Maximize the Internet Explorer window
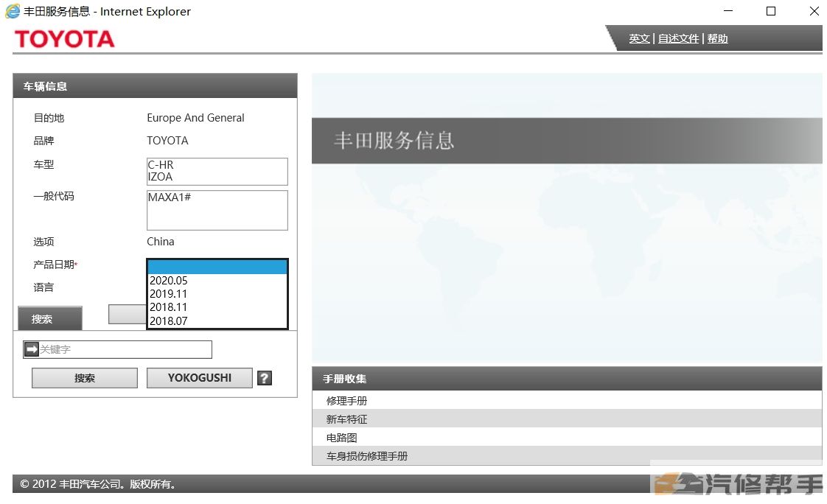This screenshot has height=504, width=827. click(x=770, y=11)
